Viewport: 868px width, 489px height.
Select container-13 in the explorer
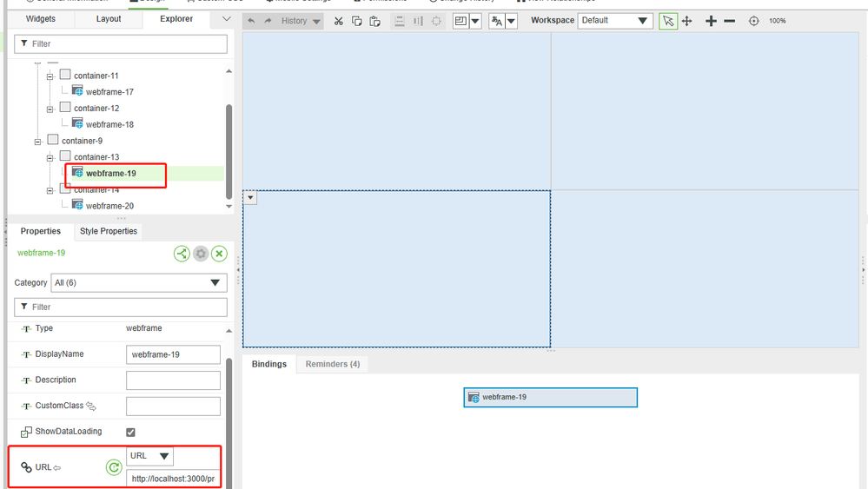(96, 156)
